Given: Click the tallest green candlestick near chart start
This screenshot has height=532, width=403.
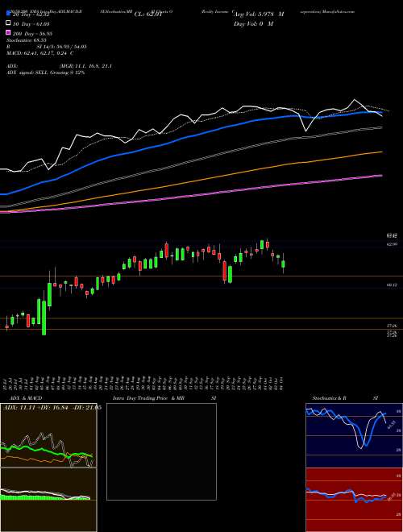Looking at the screenshot, I should click(44, 318).
